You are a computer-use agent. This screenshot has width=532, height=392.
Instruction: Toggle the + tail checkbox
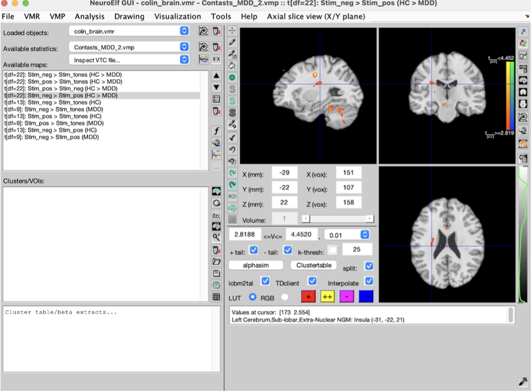pos(253,250)
